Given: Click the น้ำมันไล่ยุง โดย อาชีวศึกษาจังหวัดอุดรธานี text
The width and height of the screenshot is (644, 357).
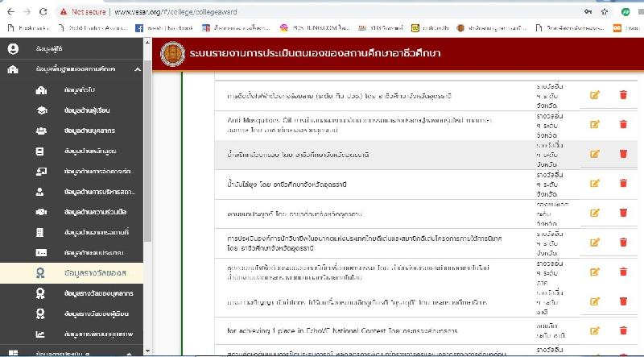Looking at the screenshot, I should tap(287, 185).
